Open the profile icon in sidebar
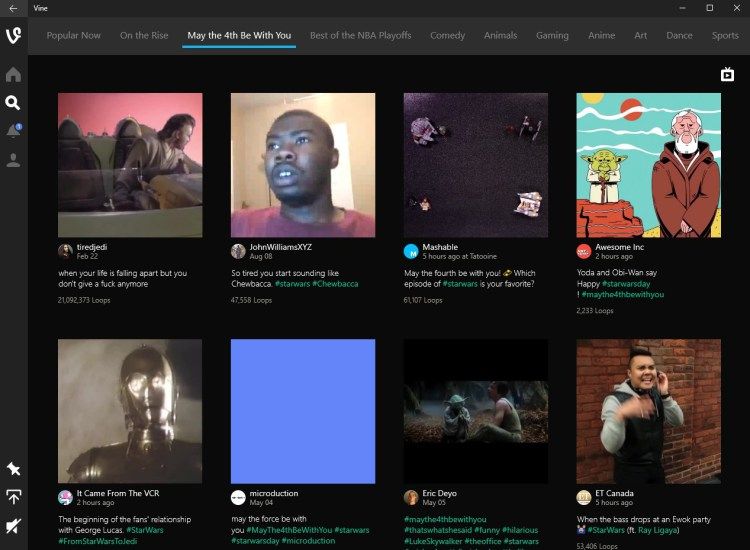Screen dimensions: 750x550 [13, 160]
